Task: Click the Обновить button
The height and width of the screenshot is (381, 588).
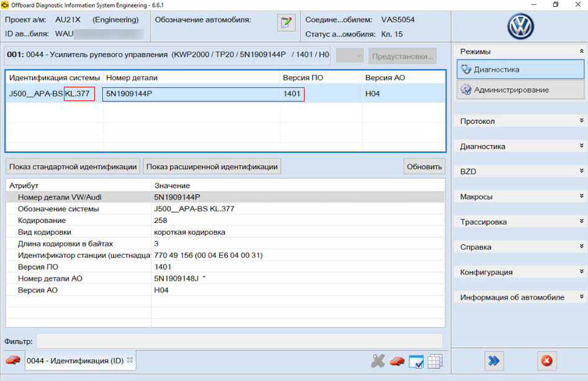Action: 424,167
